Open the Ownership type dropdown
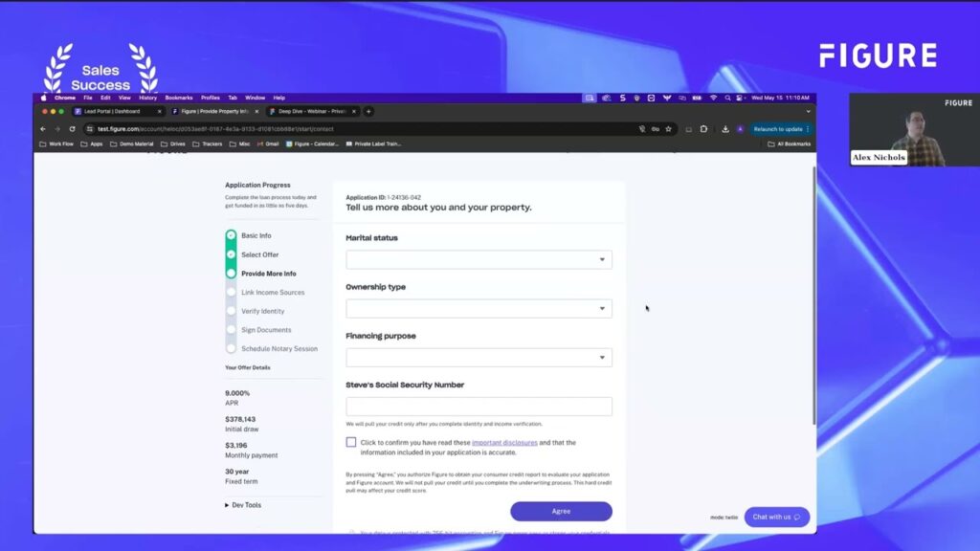 479,308
